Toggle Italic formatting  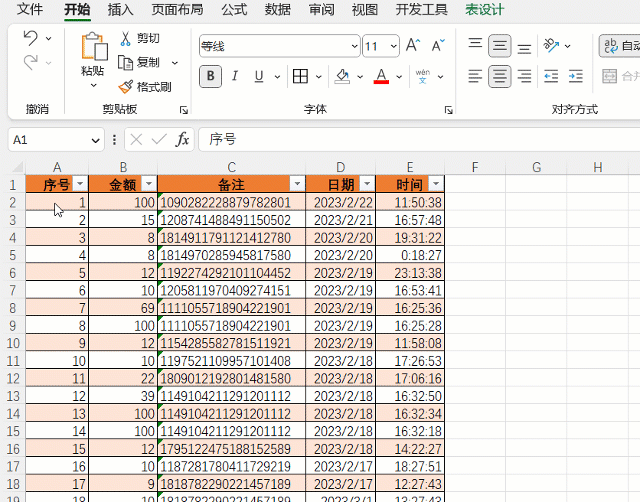[235, 76]
